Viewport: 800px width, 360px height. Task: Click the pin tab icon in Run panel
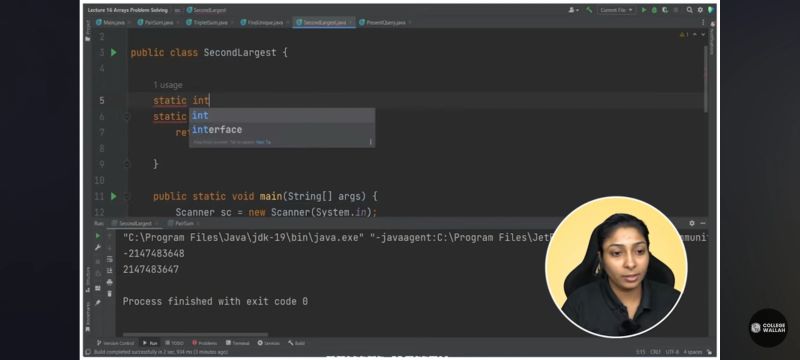pos(98,303)
